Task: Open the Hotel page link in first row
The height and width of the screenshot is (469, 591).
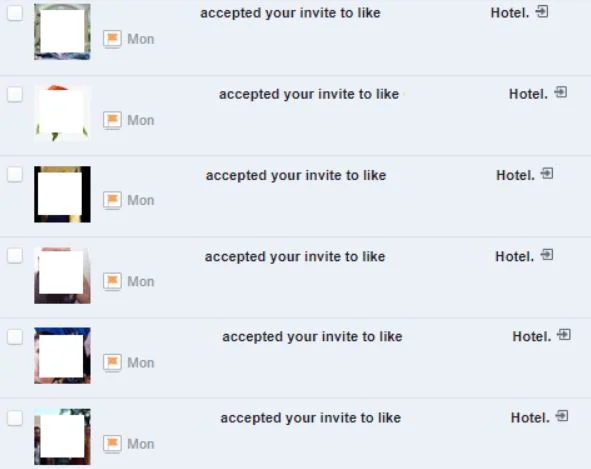Action: (510, 13)
